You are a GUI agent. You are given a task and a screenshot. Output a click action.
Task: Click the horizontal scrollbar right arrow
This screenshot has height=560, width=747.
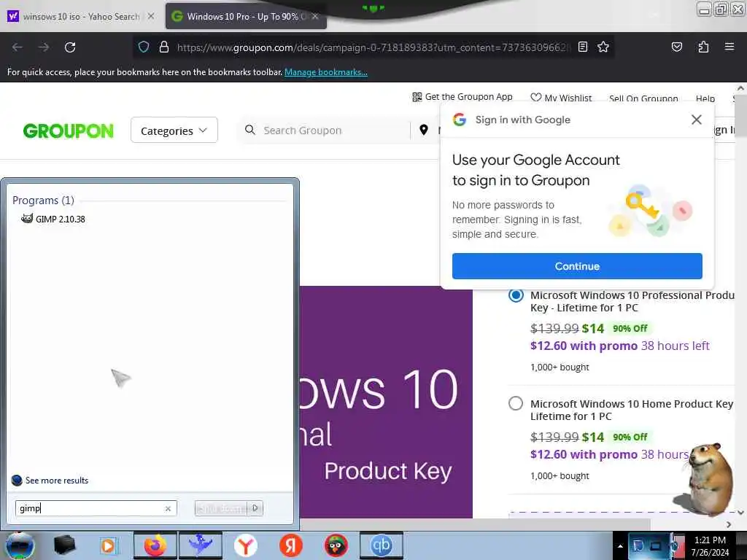(x=729, y=524)
